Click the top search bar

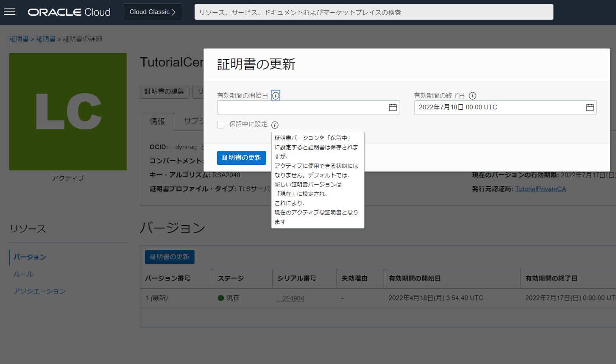click(374, 12)
